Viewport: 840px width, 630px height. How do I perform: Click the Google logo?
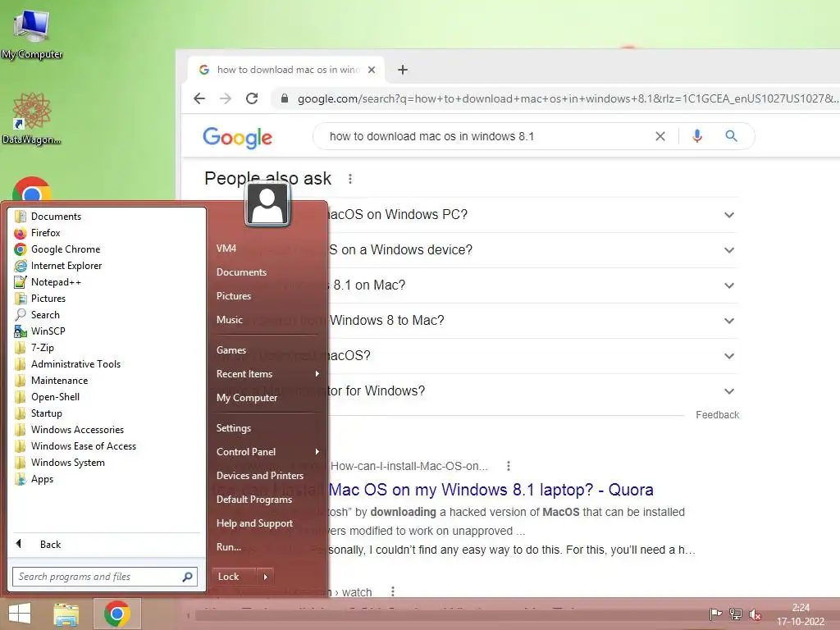(x=237, y=138)
